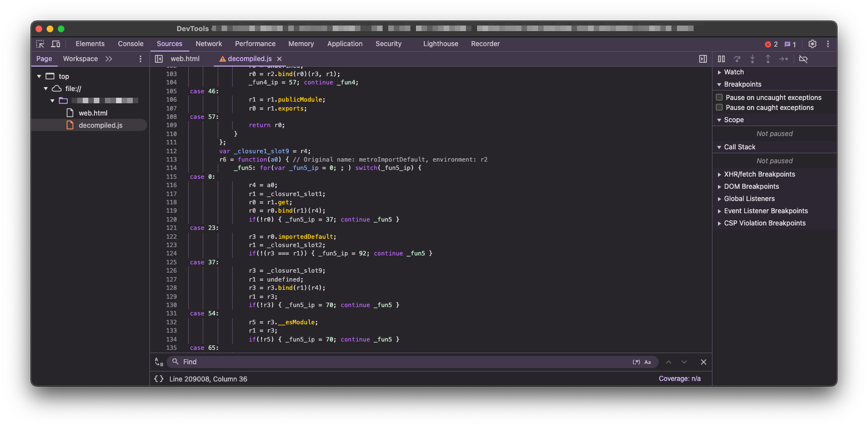The image size is (868, 427).
Task: Open the DevTools three-dot customize menu
Action: coord(828,44)
